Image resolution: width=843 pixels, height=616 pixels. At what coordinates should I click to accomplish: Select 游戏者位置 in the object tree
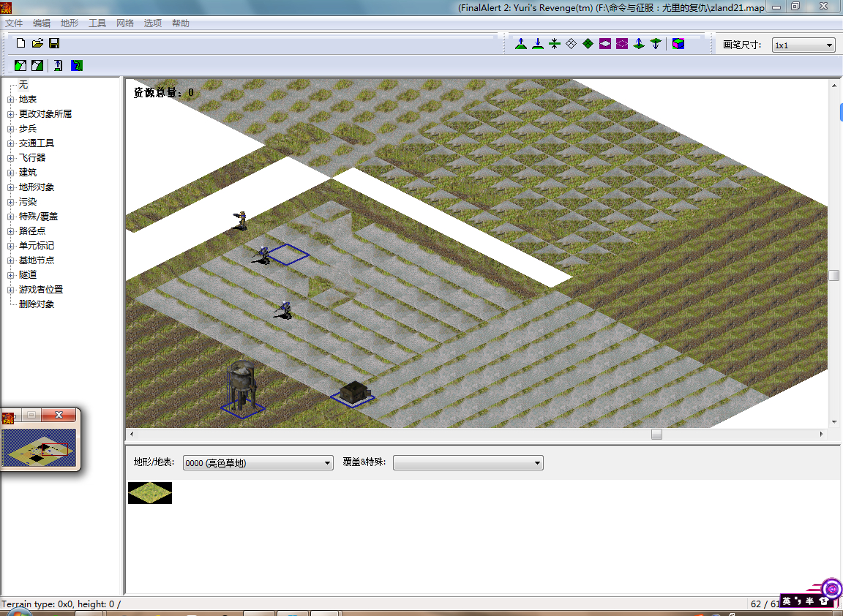(41, 290)
